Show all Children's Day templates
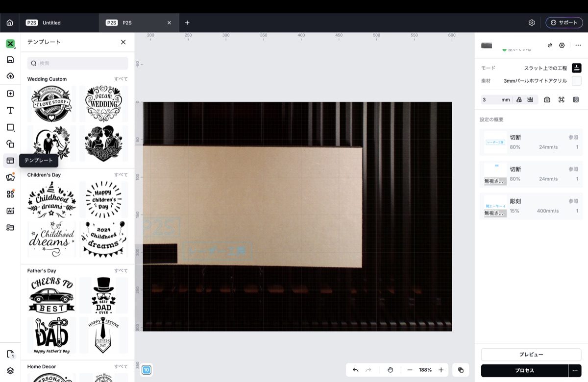588x382 pixels. pos(121,175)
